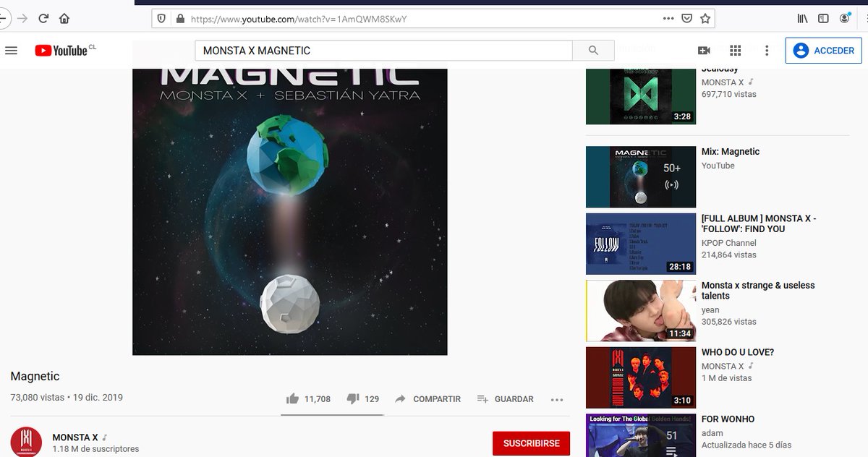Open the 'yean' channel name
The image size is (868, 457).
point(710,310)
